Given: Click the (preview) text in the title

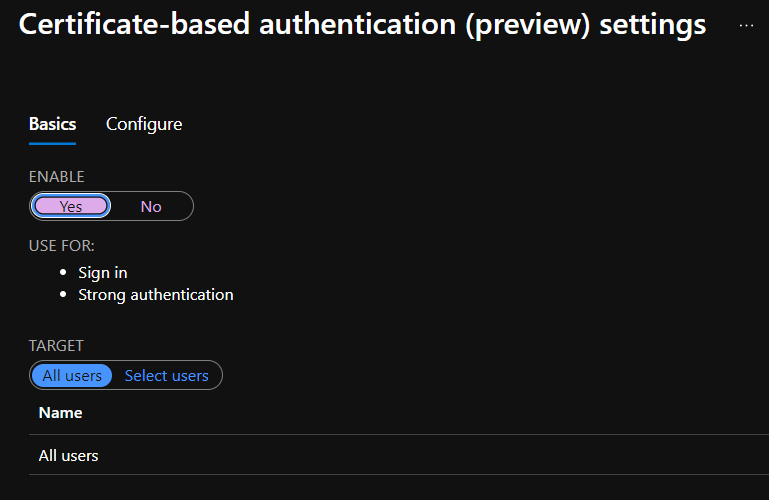Looking at the screenshot, I should click(525, 26).
